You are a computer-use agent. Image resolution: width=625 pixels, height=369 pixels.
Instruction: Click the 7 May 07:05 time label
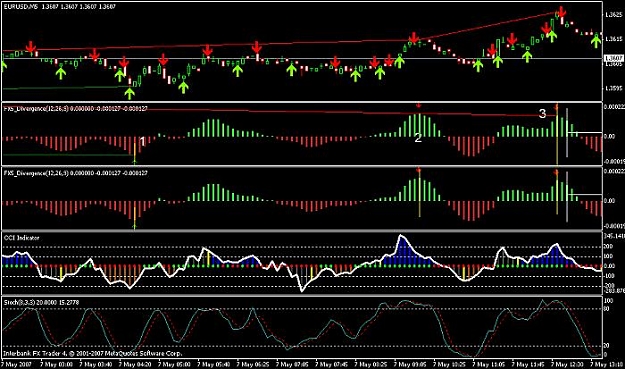pos(292,364)
